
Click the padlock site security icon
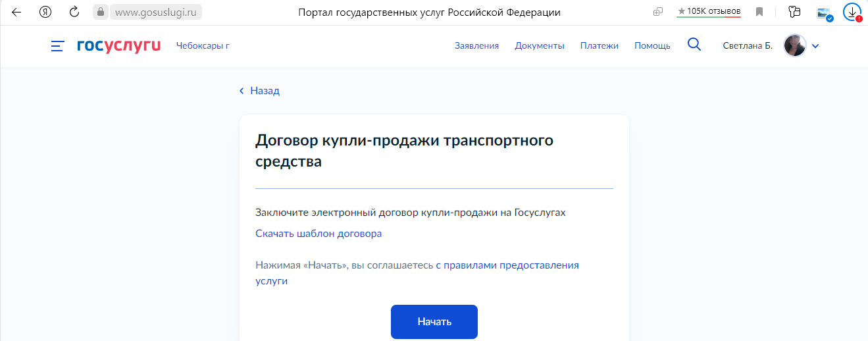[x=100, y=12]
